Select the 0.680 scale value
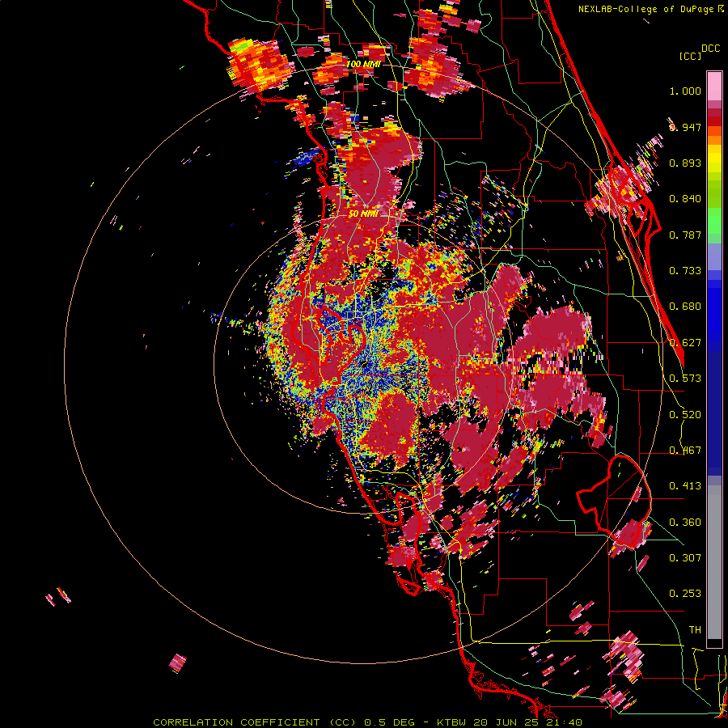 [x=685, y=307]
